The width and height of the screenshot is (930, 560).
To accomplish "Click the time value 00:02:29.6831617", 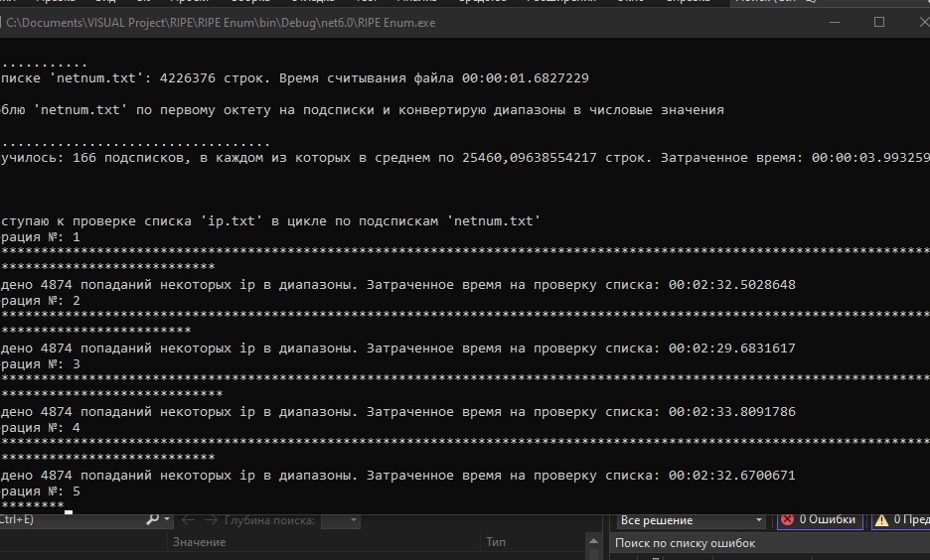I will tap(732, 349).
